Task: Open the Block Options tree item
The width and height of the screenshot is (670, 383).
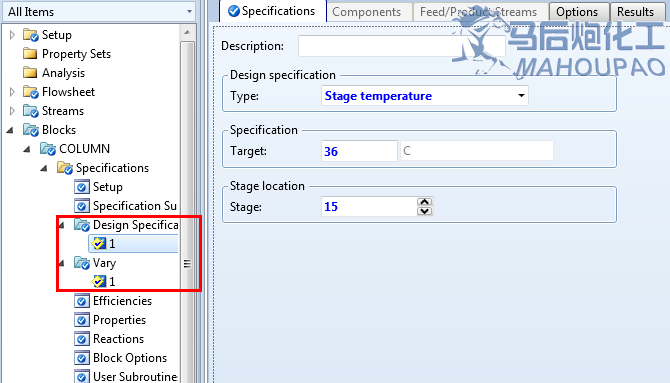Action: click(x=130, y=358)
